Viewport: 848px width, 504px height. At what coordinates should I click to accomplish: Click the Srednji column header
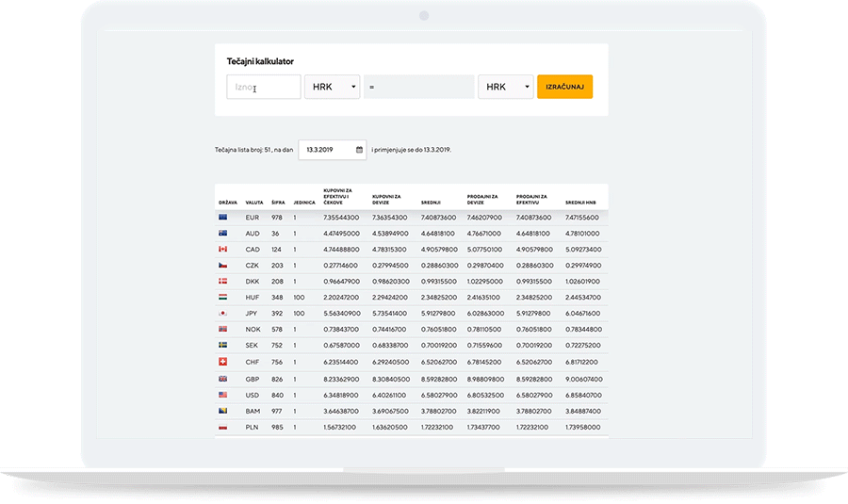pos(430,203)
